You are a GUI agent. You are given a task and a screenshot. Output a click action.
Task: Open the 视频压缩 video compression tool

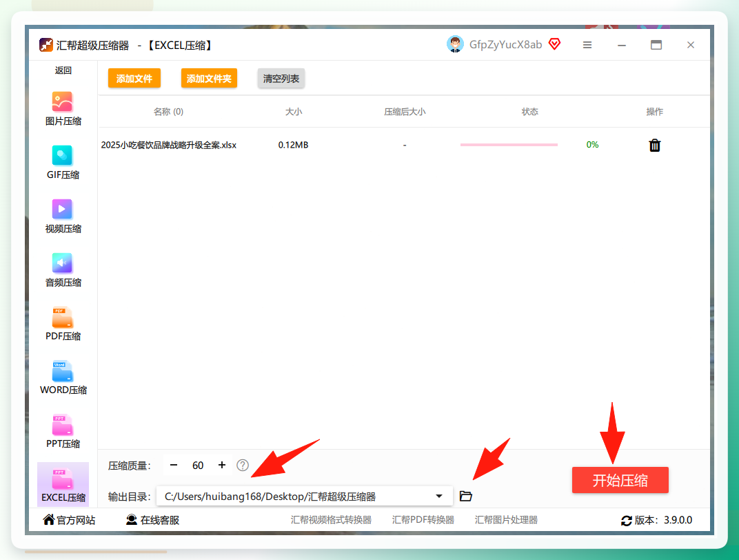[63, 217]
